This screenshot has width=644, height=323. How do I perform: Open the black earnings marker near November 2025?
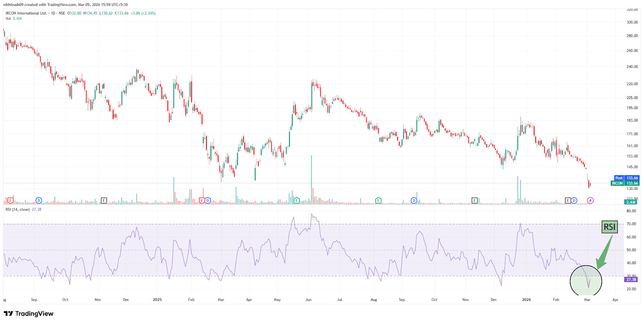click(475, 201)
